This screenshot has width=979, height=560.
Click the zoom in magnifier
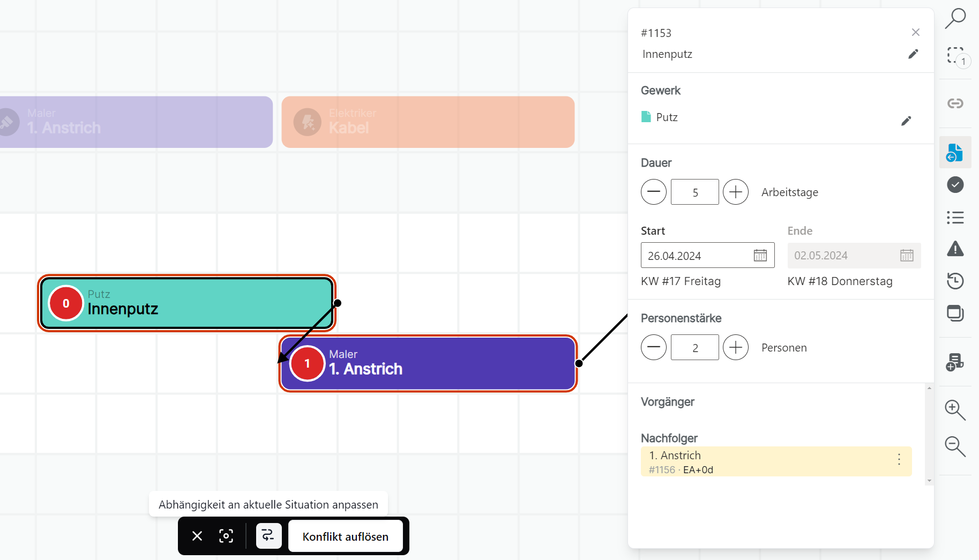(955, 410)
